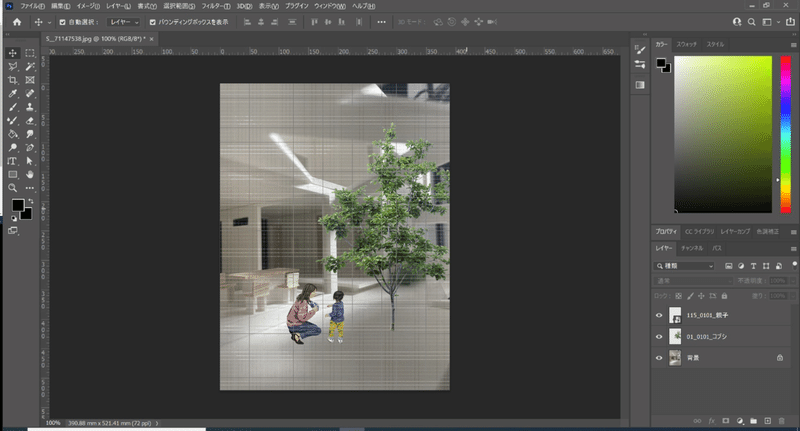The height and width of the screenshot is (431, 800).
Task: Open the ファイル menu
Action: 32,6
